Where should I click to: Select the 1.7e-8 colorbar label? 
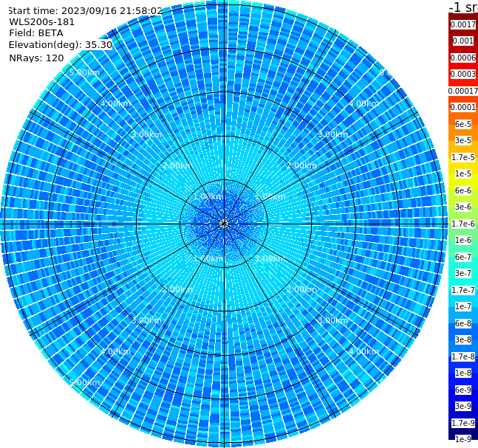tap(463, 356)
